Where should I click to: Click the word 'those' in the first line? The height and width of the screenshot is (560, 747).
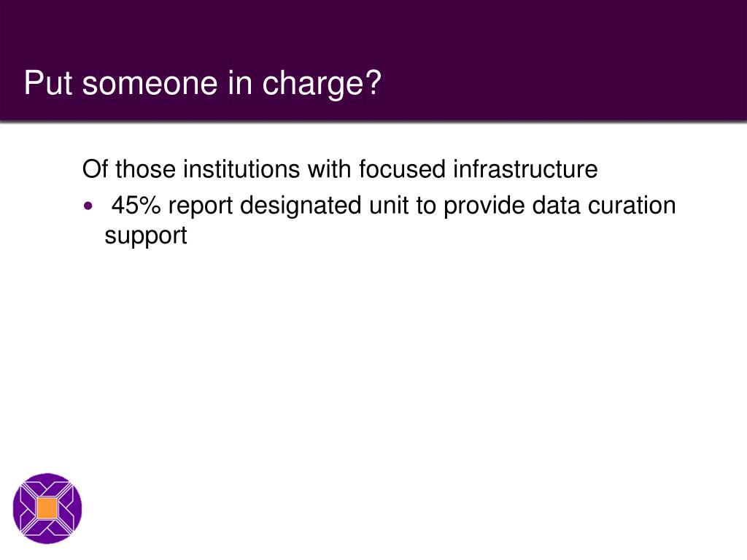click(145, 169)
